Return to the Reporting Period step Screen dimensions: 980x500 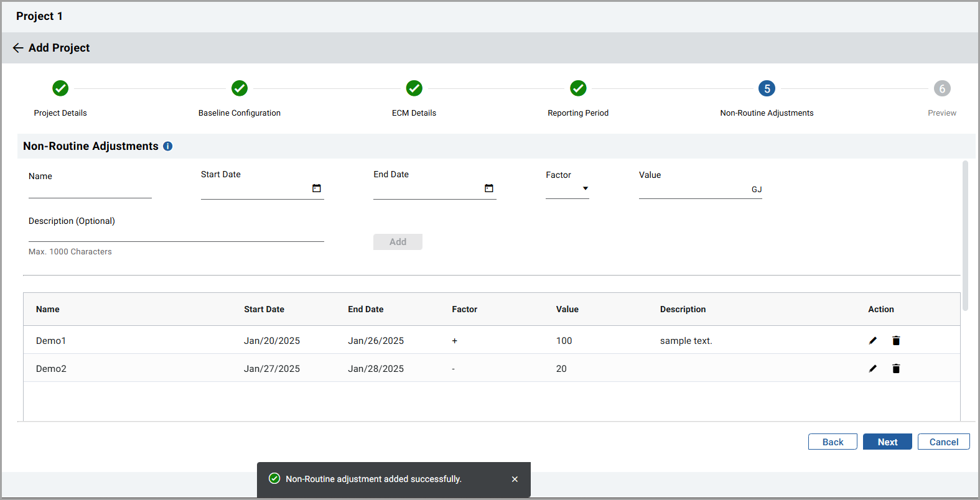point(578,89)
